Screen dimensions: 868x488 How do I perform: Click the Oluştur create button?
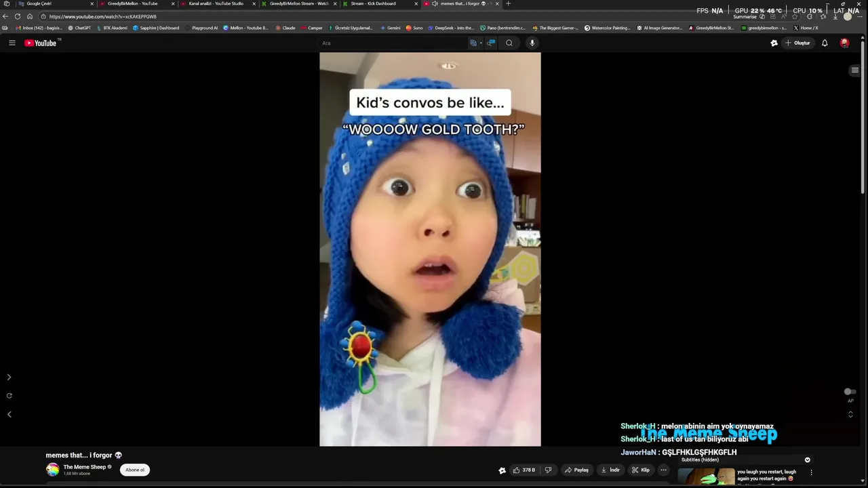pos(798,43)
